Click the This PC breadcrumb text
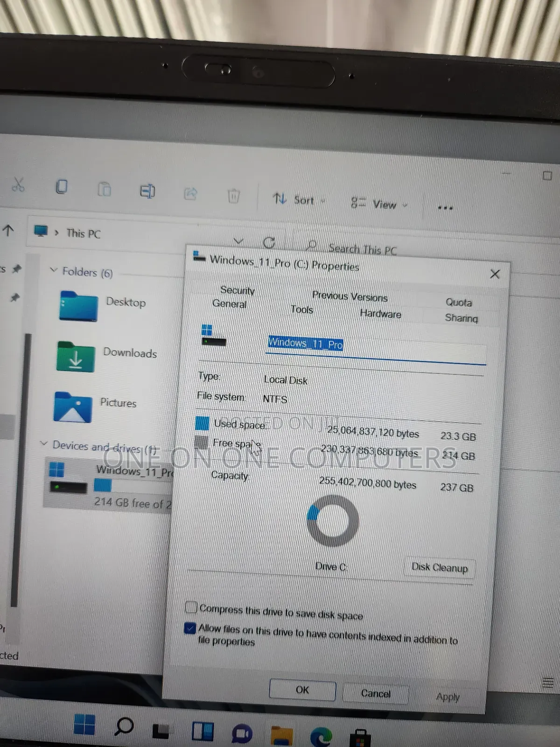Screen dimensions: 560x747 pyautogui.click(x=84, y=233)
